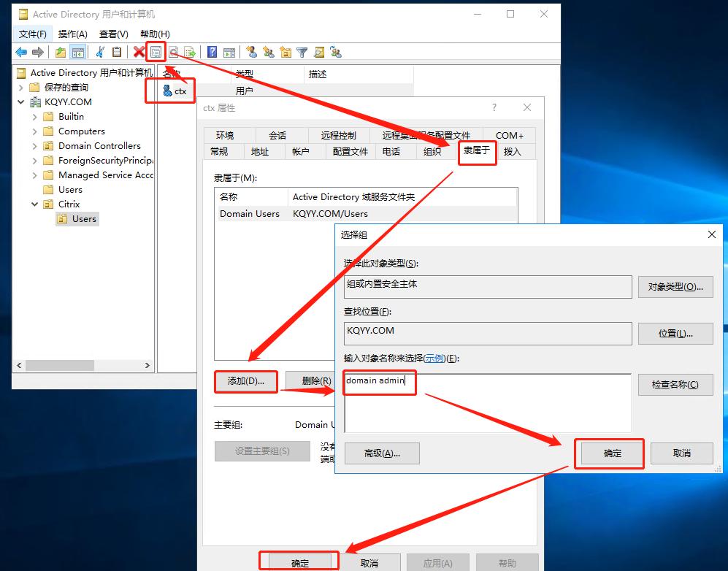Click the Help question mark toolbar icon
728x571 pixels.
click(x=212, y=52)
